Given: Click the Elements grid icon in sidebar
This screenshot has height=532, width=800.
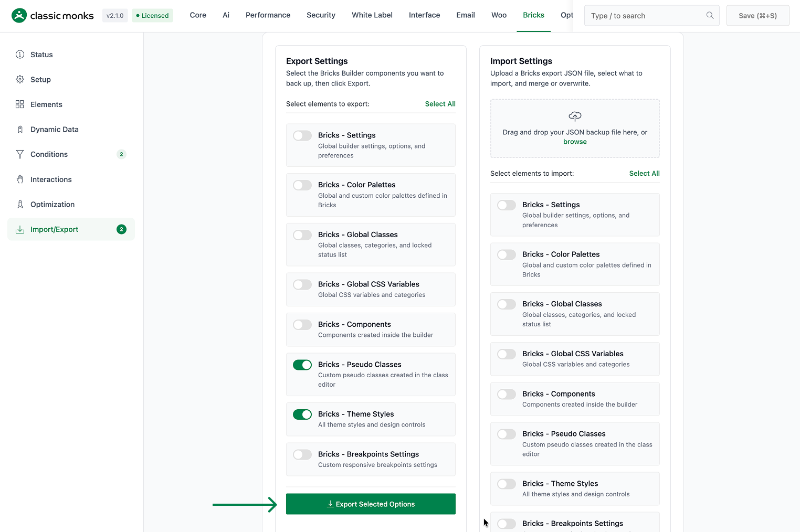Looking at the screenshot, I should tap(20, 104).
